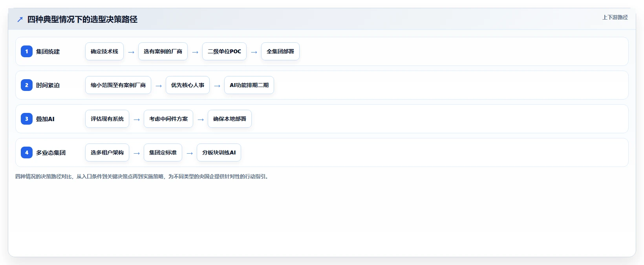The image size is (644, 265).
Task: Click the 确定技术栈 step box
Action: click(x=104, y=51)
